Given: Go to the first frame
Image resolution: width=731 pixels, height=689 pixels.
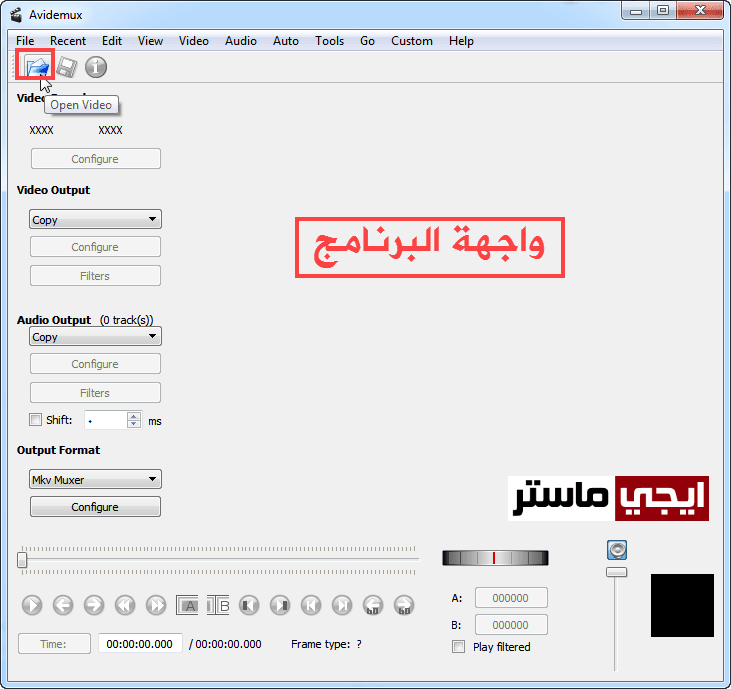Looking at the screenshot, I should [311, 605].
